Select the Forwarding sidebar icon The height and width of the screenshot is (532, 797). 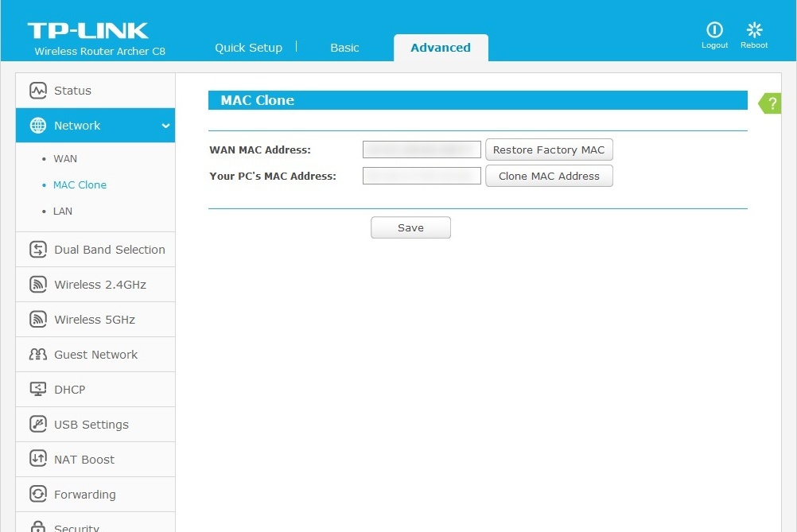point(37,494)
